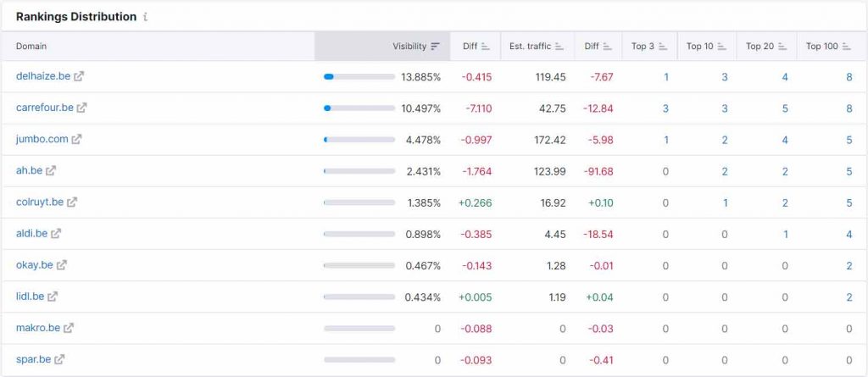
Task: Select visibility diff value +0.266
Action: (475, 202)
